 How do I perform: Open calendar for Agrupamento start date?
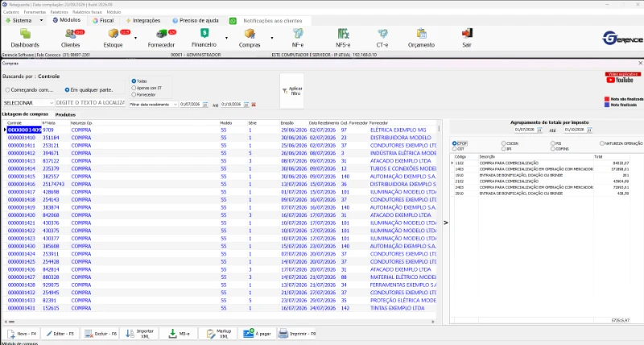click(539, 130)
